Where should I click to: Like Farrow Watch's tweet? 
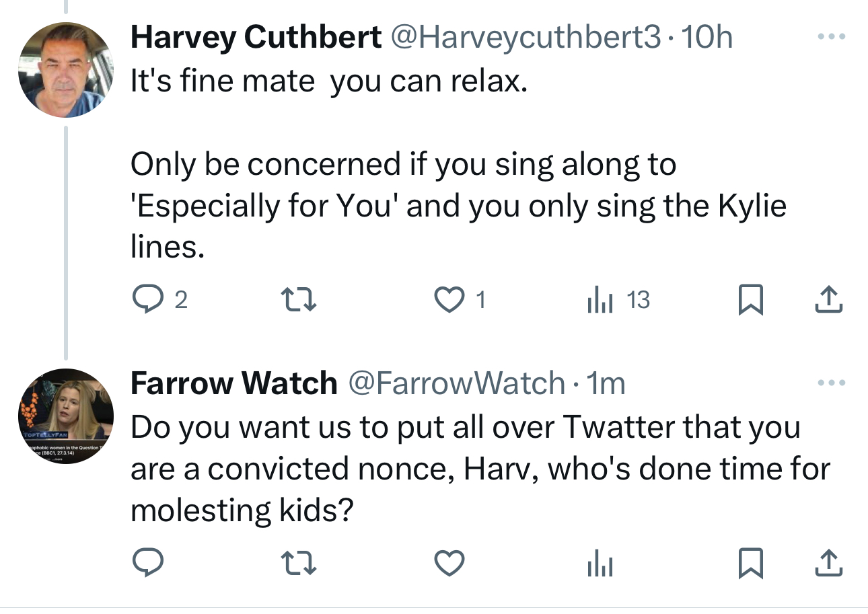pyautogui.click(x=449, y=564)
